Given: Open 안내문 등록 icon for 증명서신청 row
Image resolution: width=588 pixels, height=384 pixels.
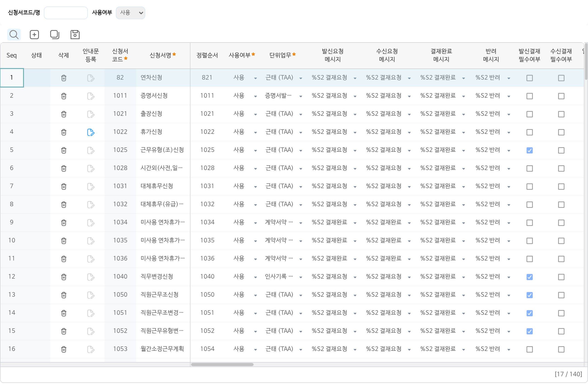Looking at the screenshot, I should (91, 96).
